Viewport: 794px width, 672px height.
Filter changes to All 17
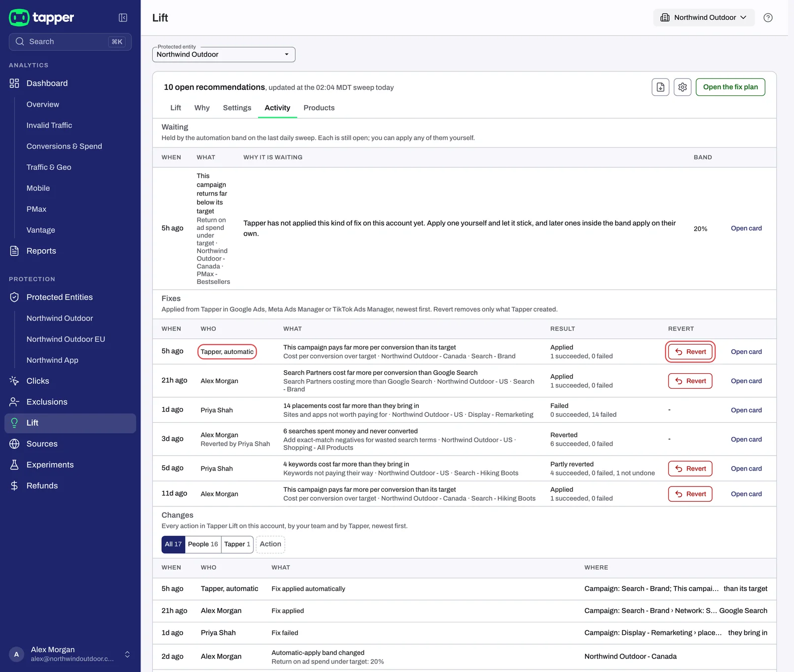(173, 544)
